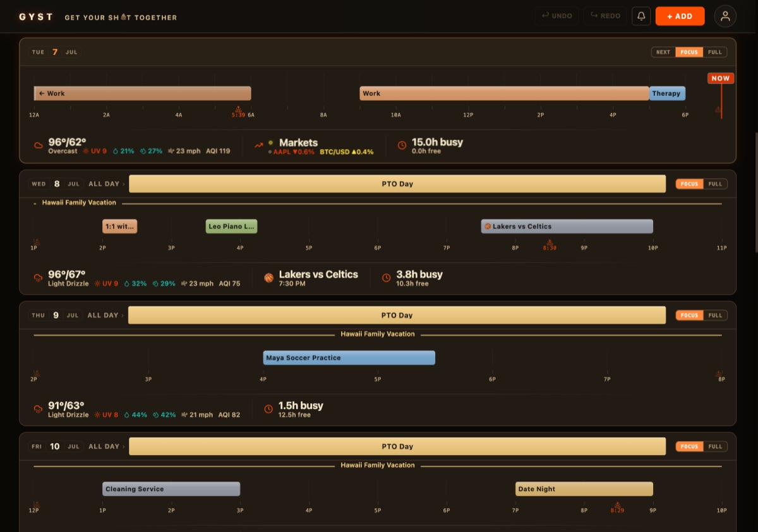Select NEXT view for Tuesday 7 Jul
Screen dimensions: 758x532
(663, 52)
